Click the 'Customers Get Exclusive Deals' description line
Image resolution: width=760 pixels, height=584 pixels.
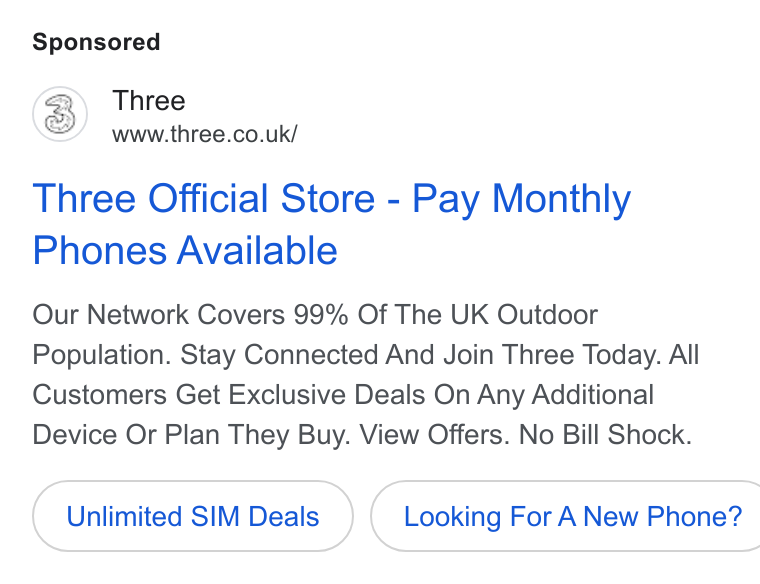tap(229, 395)
